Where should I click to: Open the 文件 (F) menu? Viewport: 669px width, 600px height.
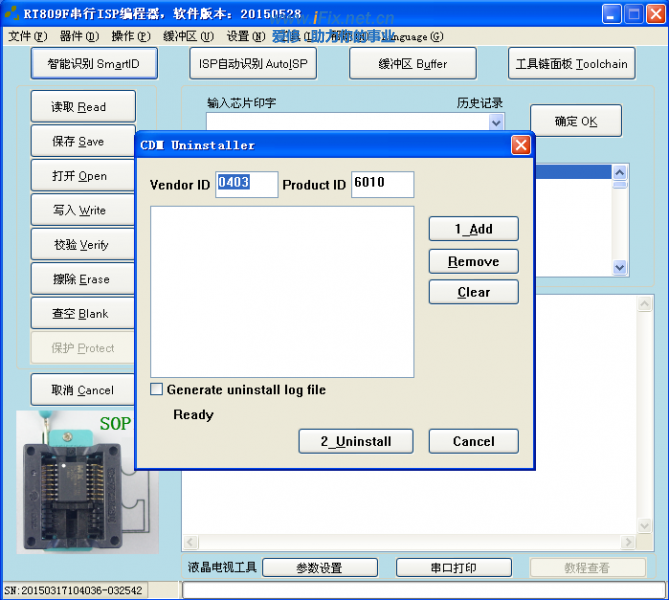pyautogui.click(x=27, y=37)
